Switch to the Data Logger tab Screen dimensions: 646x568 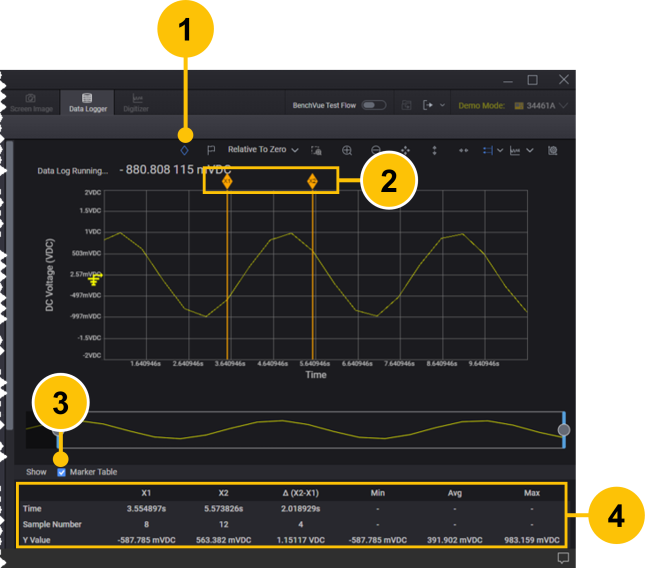[x=88, y=103]
